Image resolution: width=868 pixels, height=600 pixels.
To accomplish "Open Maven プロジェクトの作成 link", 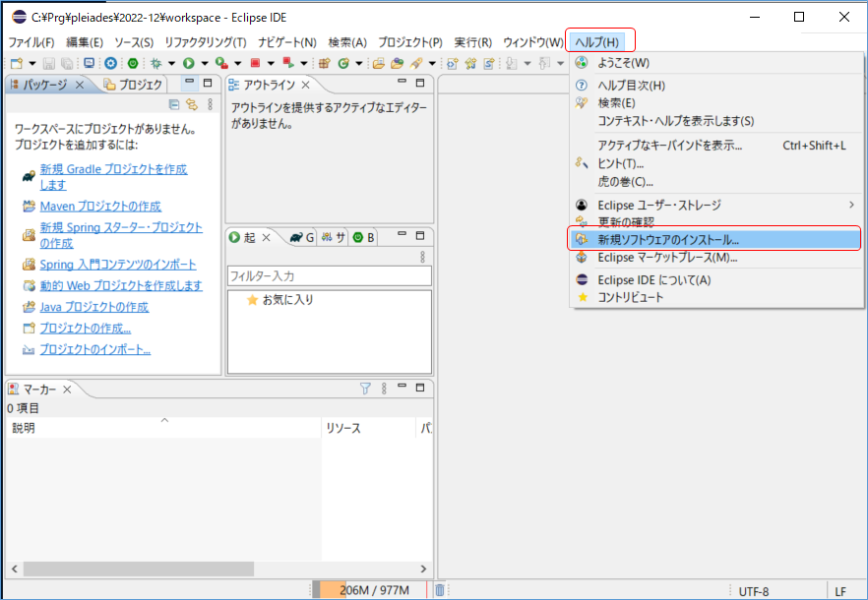I will tap(100, 206).
